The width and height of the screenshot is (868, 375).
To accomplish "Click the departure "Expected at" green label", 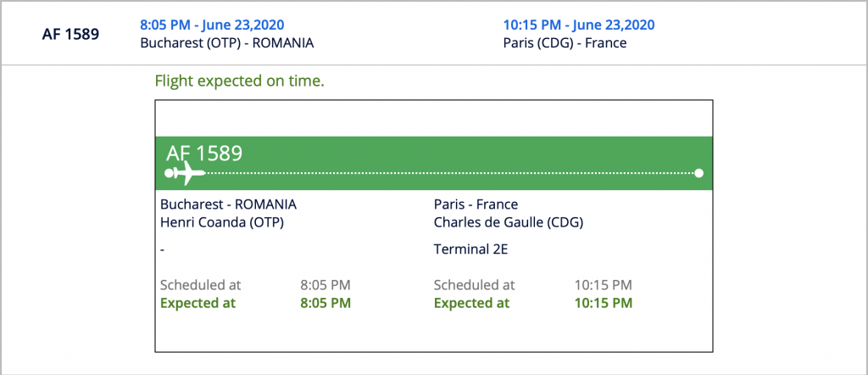I will pos(198,303).
